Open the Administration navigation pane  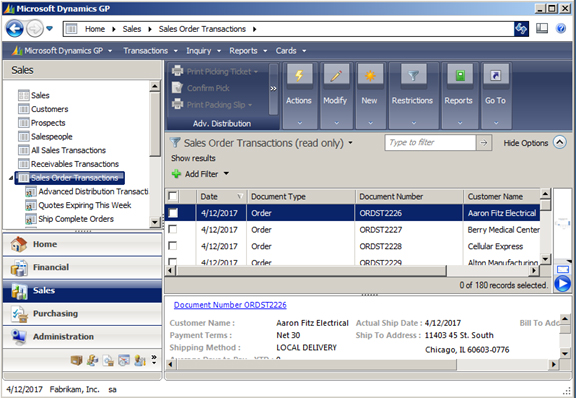click(x=82, y=337)
